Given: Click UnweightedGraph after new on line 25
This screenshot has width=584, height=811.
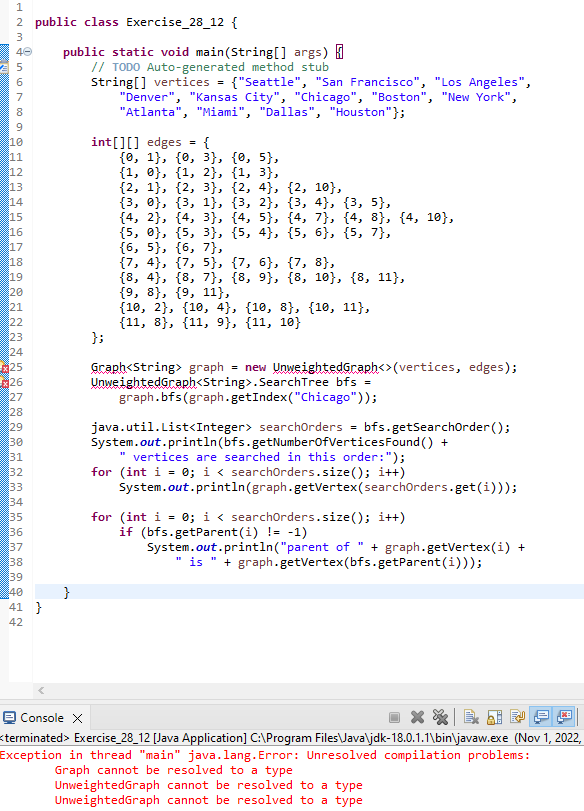Looking at the screenshot, I should [326, 367].
